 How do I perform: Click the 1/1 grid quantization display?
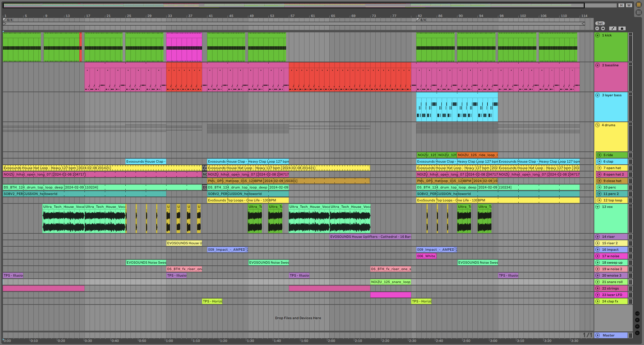tap(587, 335)
